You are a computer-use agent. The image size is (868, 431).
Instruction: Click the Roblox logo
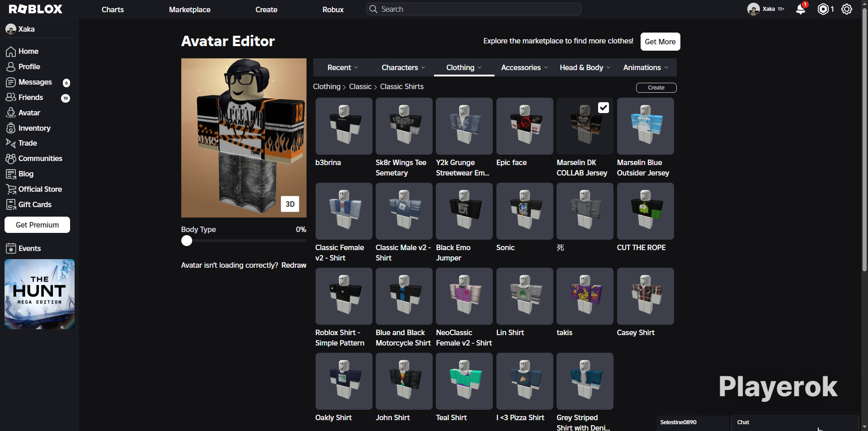(36, 9)
